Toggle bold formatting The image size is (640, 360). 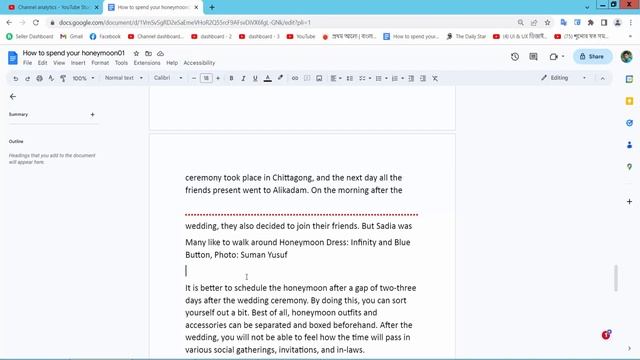(231, 78)
